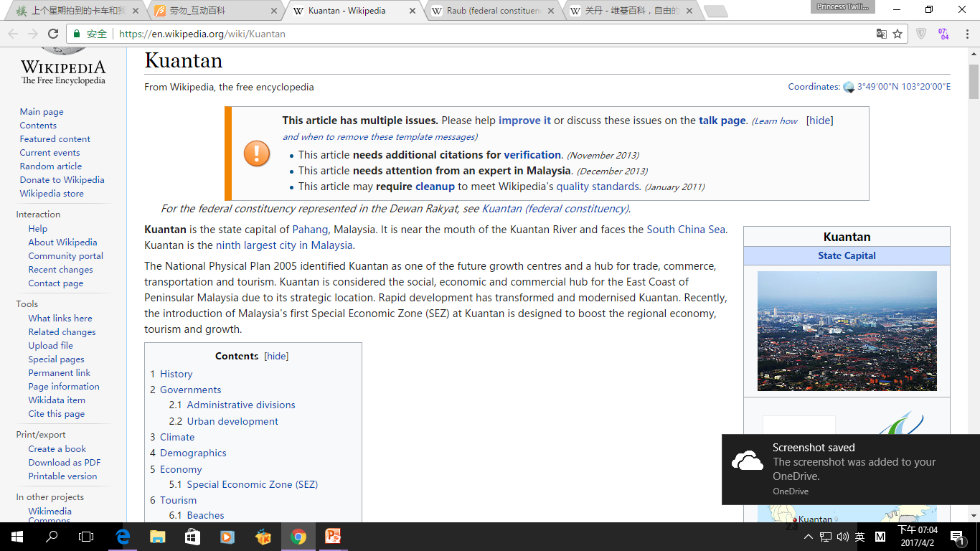Expand the hidden system tray icons

coord(809,537)
